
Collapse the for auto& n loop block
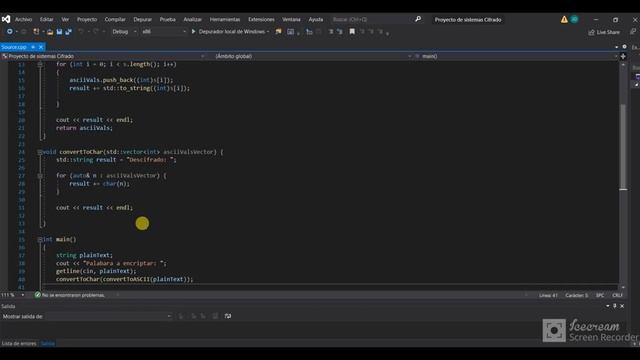40,176
